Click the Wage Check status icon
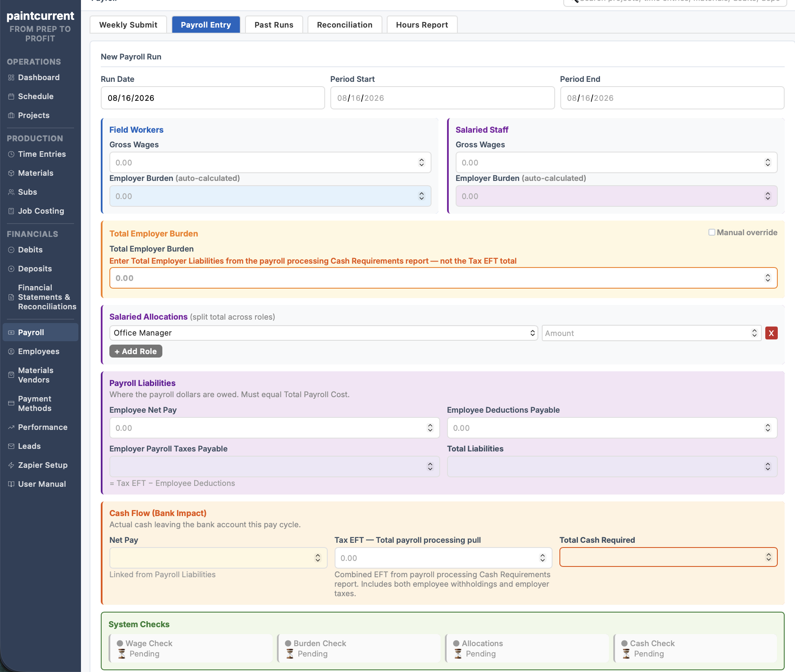 point(120,644)
